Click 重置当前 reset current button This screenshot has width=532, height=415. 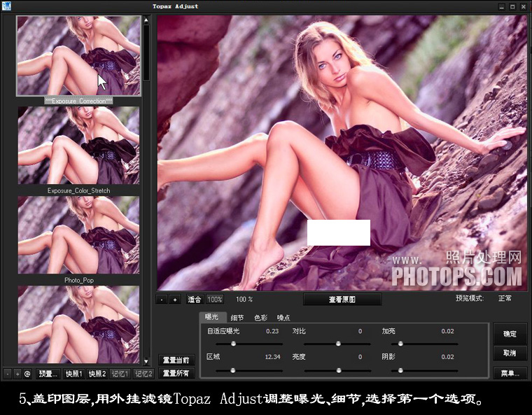pyautogui.click(x=176, y=360)
